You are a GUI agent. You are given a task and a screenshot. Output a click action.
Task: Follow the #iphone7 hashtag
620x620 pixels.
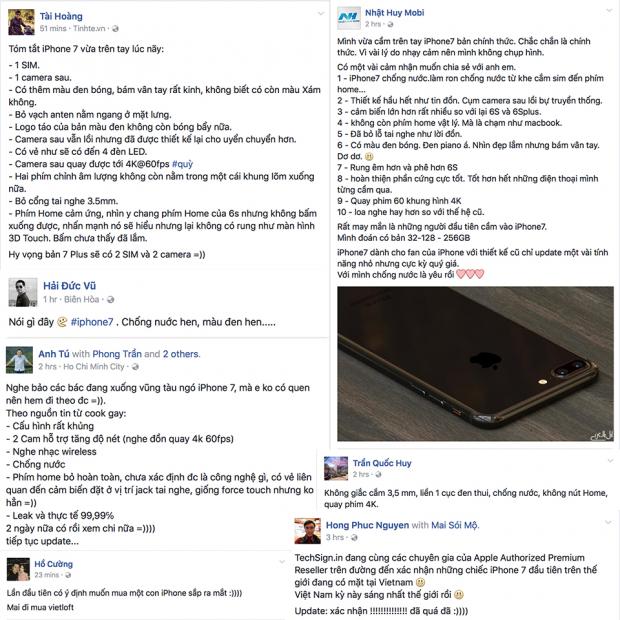coord(92,322)
